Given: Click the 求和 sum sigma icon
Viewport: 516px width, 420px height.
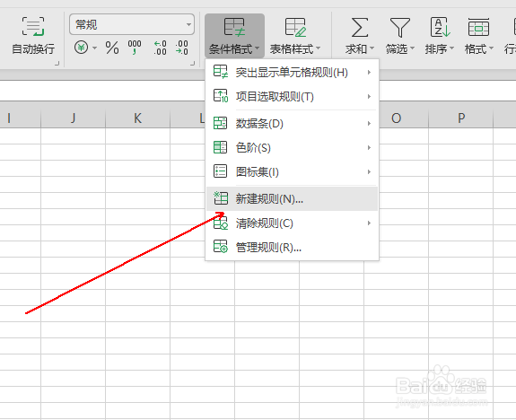Looking at the screenshot, I should (359, 27).
